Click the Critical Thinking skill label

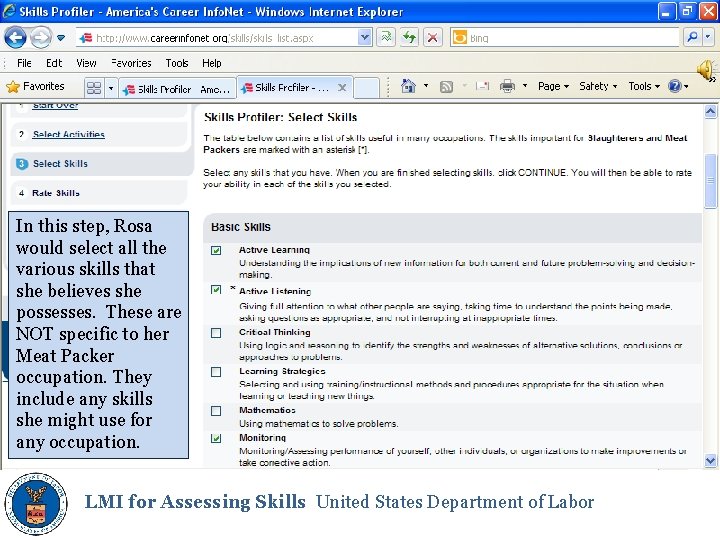tap(275, 332)
